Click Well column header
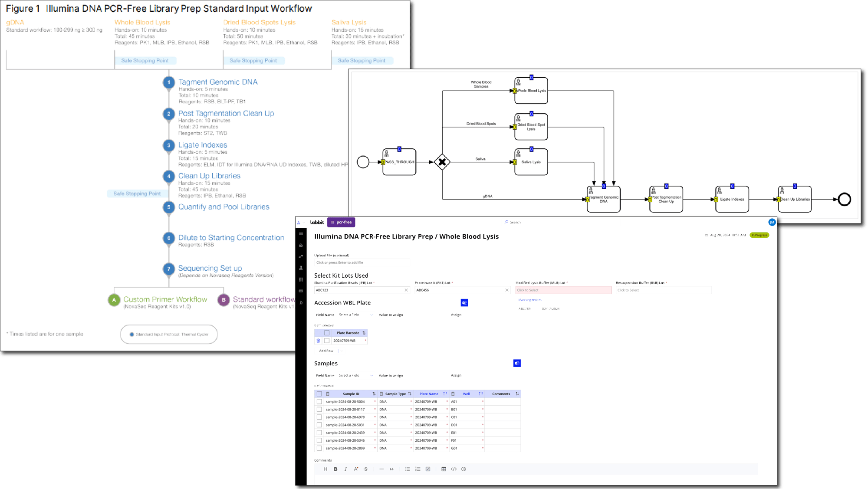The image size is (868, 489). click(467, 394)
